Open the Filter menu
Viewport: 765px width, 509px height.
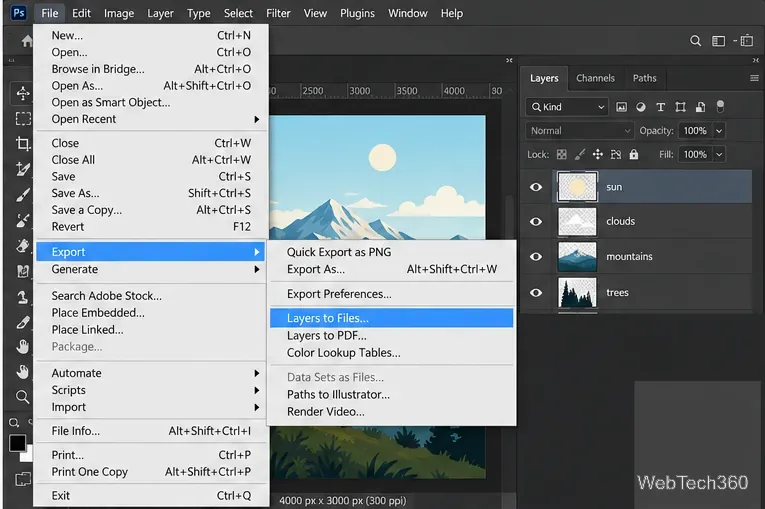(278, 13)
